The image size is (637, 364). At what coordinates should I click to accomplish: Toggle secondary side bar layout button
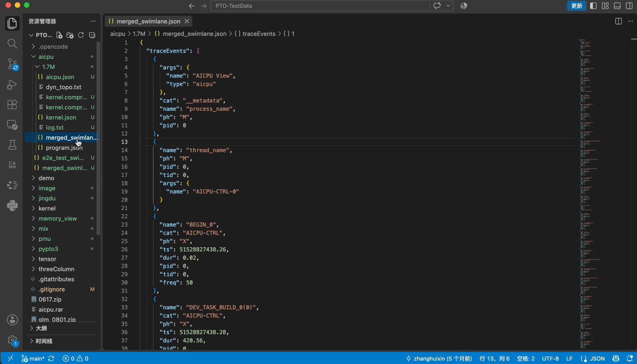[x=629, y=6]
